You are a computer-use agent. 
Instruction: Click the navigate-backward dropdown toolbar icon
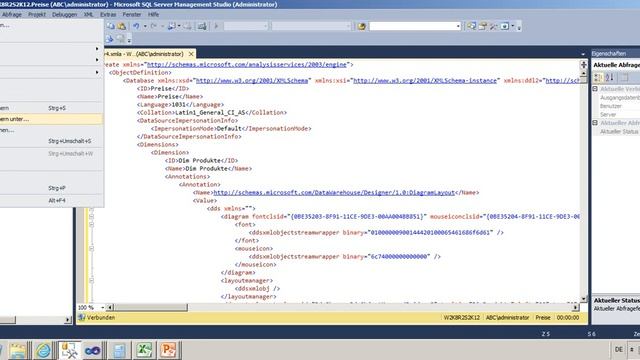tap(173, 26)
